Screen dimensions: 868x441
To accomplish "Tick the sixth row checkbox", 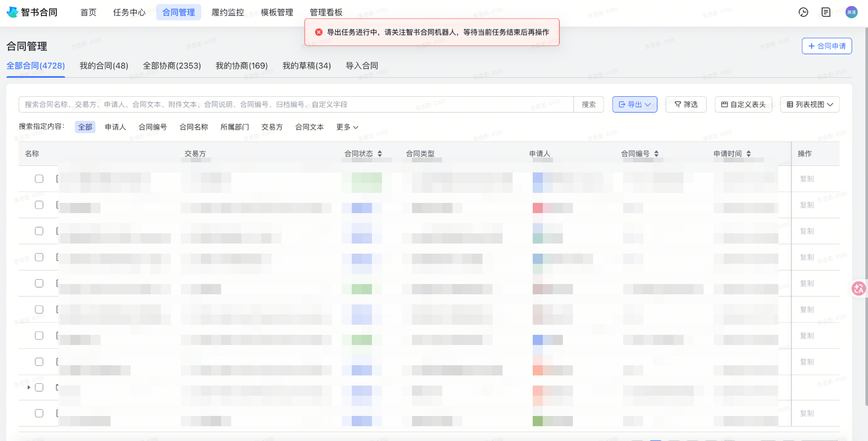I will coord(39,309).
